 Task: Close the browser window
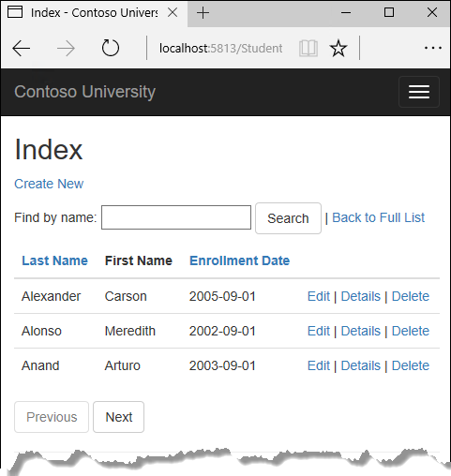(432, 13)
